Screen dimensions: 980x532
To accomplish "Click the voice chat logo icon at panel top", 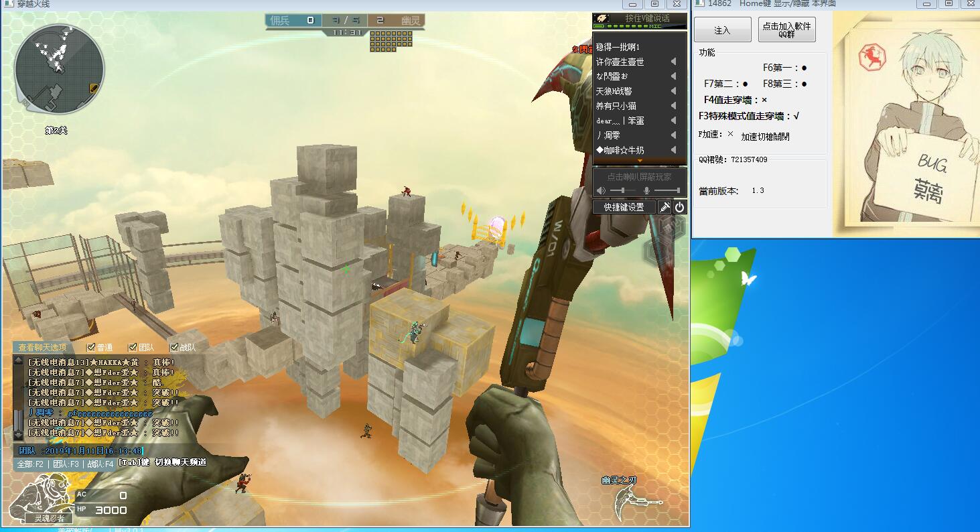I will tap(601, 19).
